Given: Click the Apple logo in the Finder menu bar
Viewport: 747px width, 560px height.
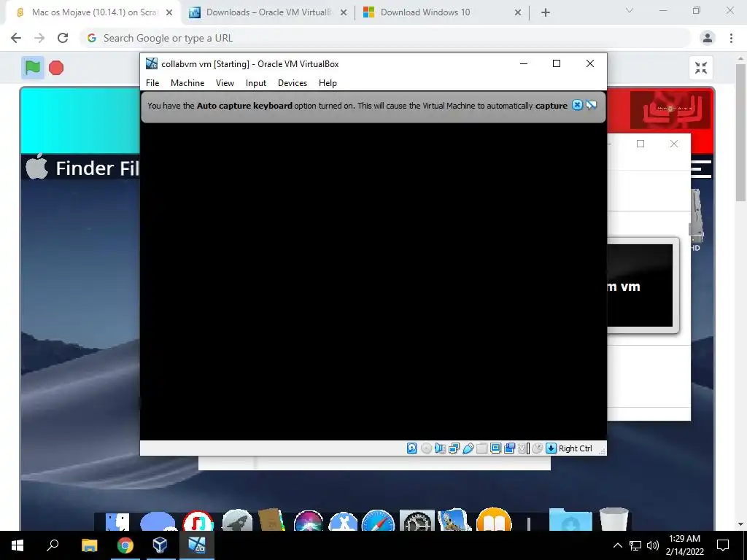Looking at the screenshot, I should pos(36,166).
